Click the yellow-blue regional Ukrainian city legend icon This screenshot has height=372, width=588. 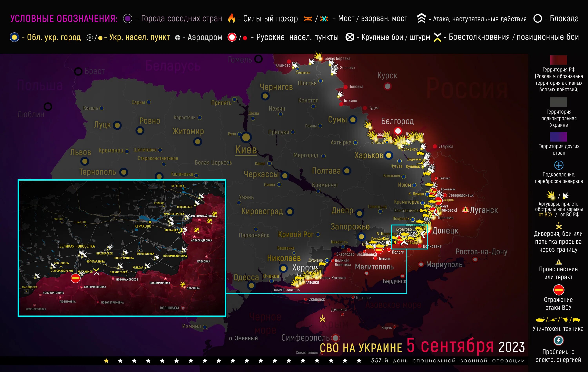15,37
